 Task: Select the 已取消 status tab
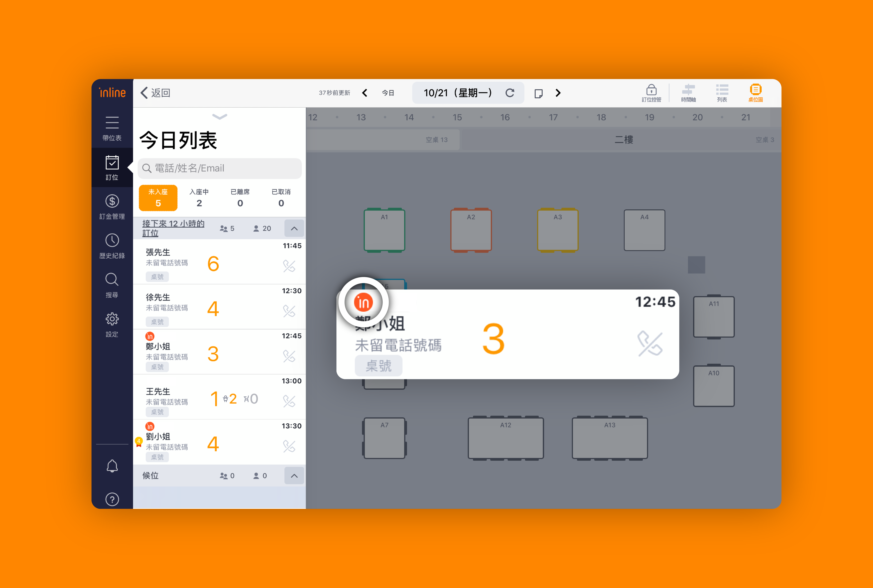[x=281, y=198]
